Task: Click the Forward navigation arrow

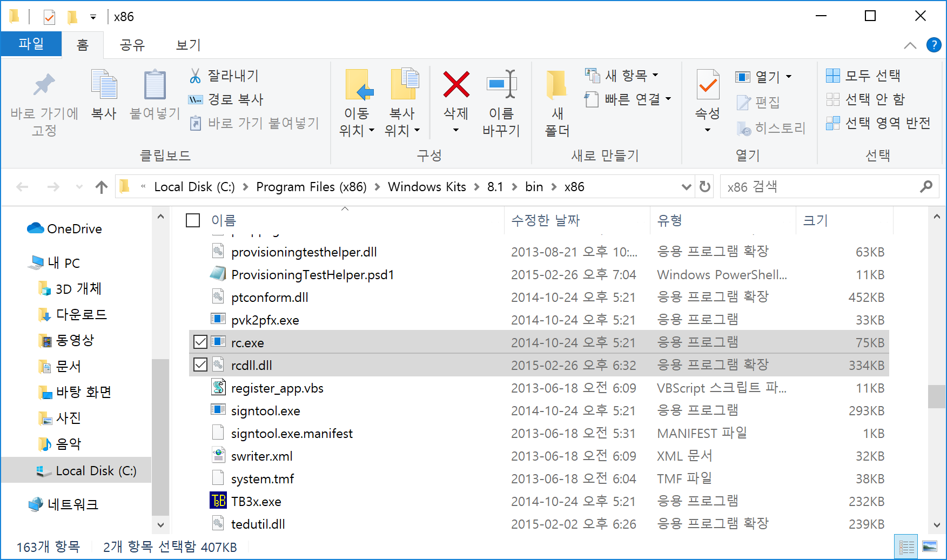Action: (53, 187)
